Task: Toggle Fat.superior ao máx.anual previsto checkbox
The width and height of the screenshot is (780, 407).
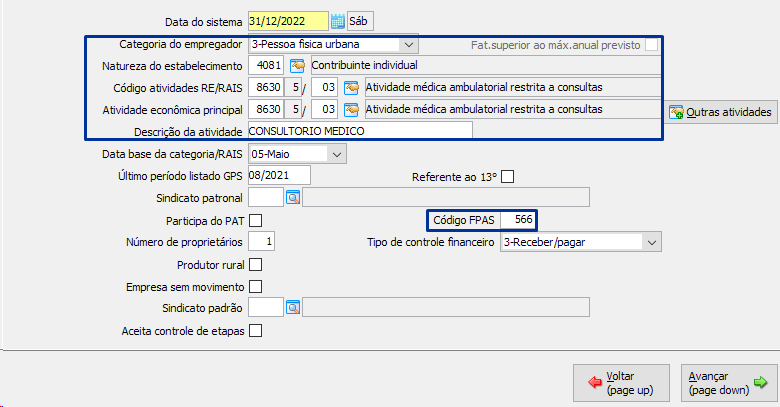Action: pos(651,45)
